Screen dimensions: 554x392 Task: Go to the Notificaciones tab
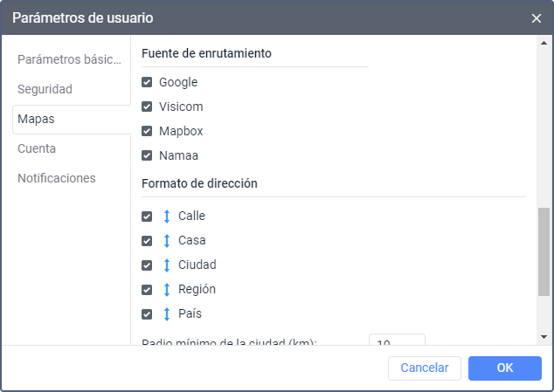57,178
